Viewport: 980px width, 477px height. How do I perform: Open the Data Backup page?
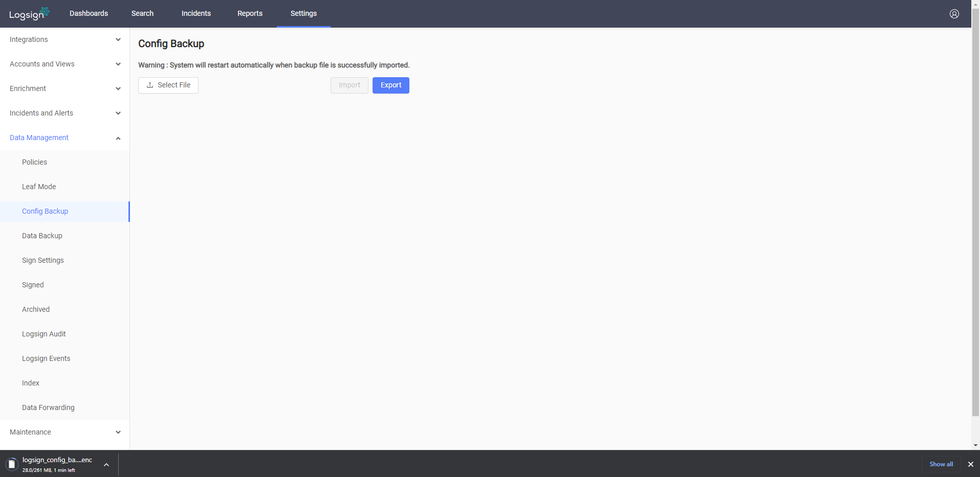pos(64,236)
